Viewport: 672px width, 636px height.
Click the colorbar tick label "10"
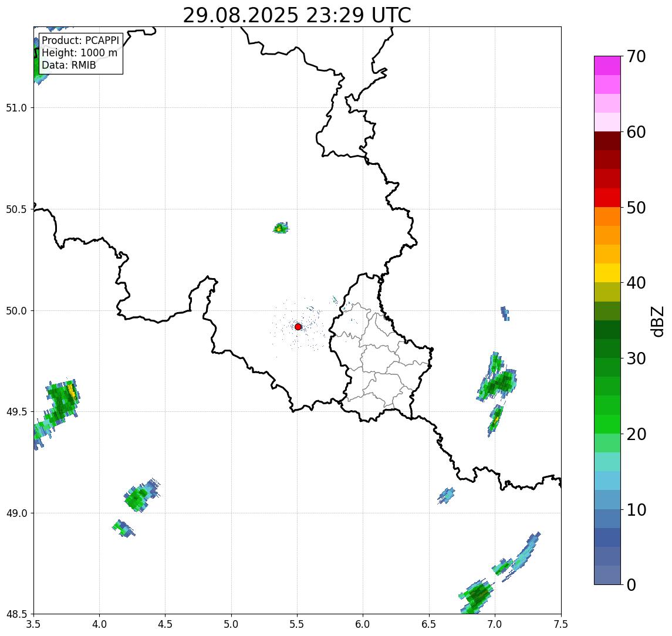click(x=636, y=510)
